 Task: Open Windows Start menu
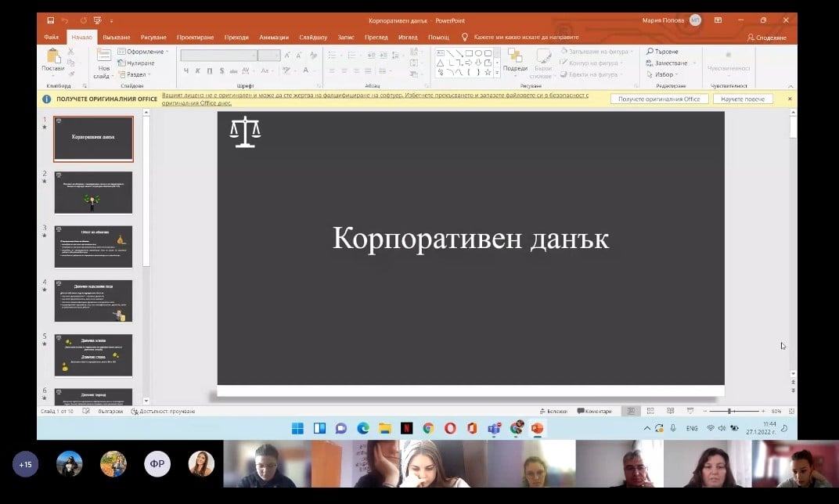point(297,428)
